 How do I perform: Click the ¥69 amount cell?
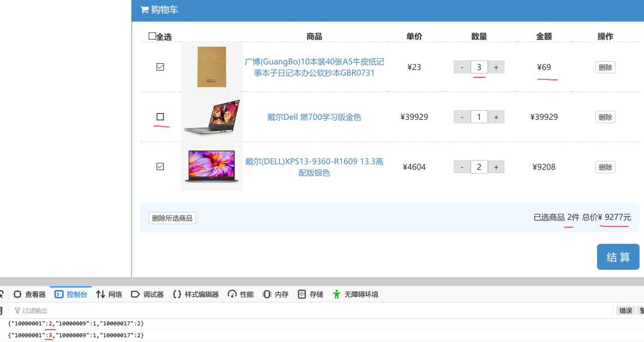pyautogui.click(x=544, y=67)
